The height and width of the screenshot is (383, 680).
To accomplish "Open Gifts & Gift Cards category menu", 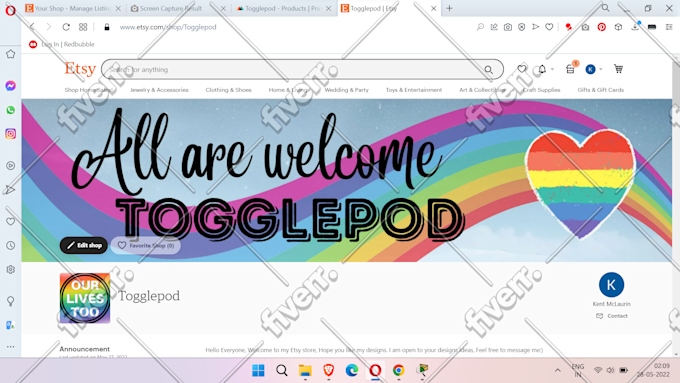I will click(x=601, y=90).
